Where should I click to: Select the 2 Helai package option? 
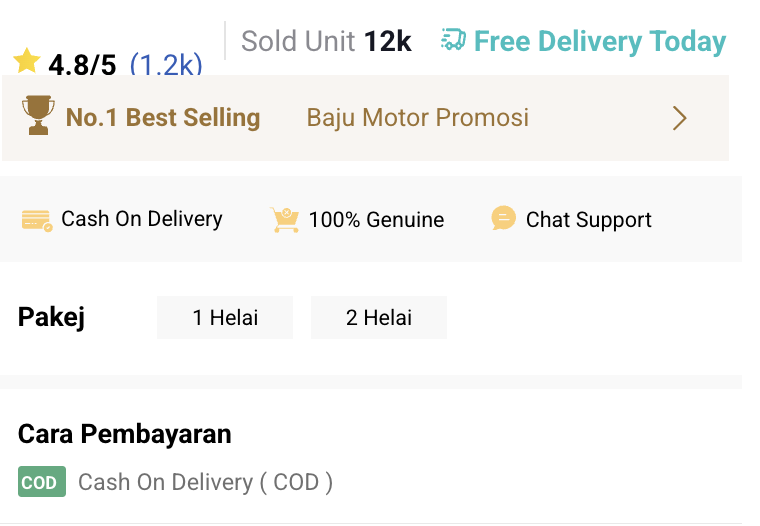[379, 318]
